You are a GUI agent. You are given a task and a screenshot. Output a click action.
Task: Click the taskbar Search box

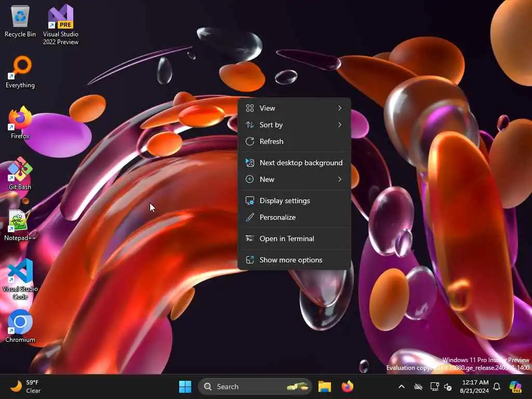pyautogui.click(x=255, y=387)
